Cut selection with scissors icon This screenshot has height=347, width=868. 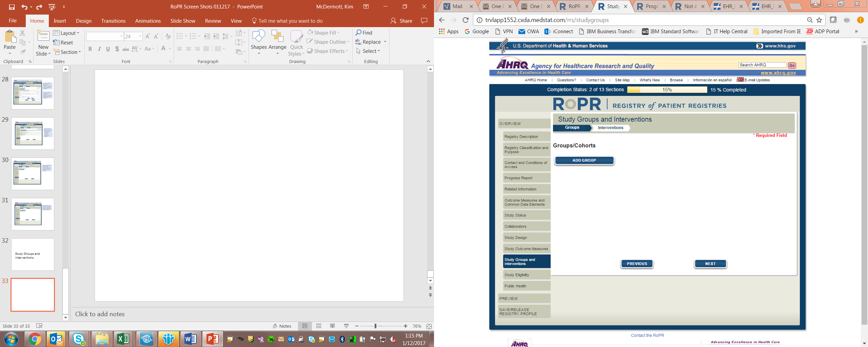coord(23,33)
